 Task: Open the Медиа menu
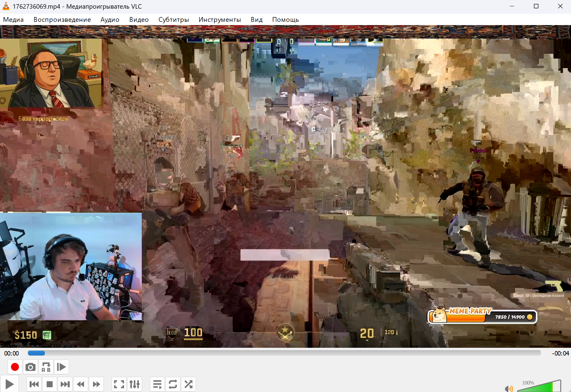tap(13, 20)
